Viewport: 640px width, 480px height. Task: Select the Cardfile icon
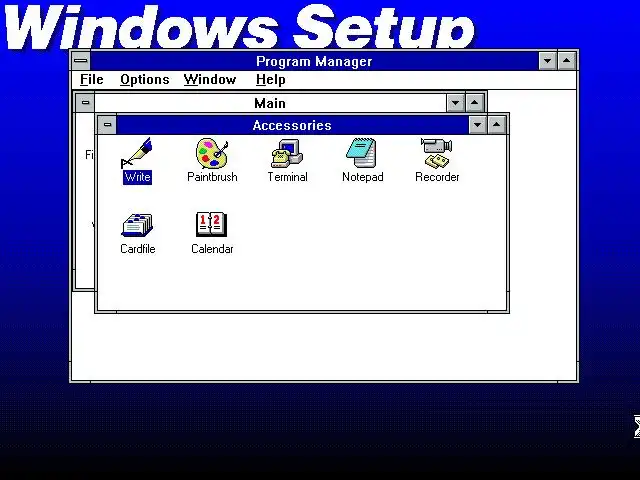(137, 225)
